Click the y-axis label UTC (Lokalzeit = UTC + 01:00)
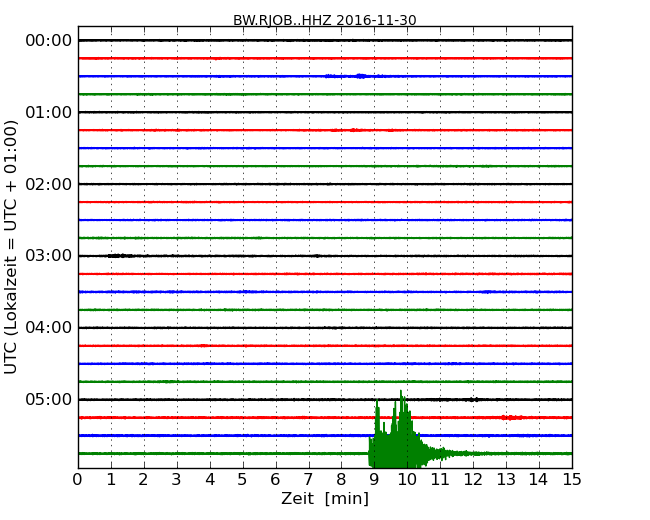650x520 pixels. pyautogui.click(x=11, y=247)
